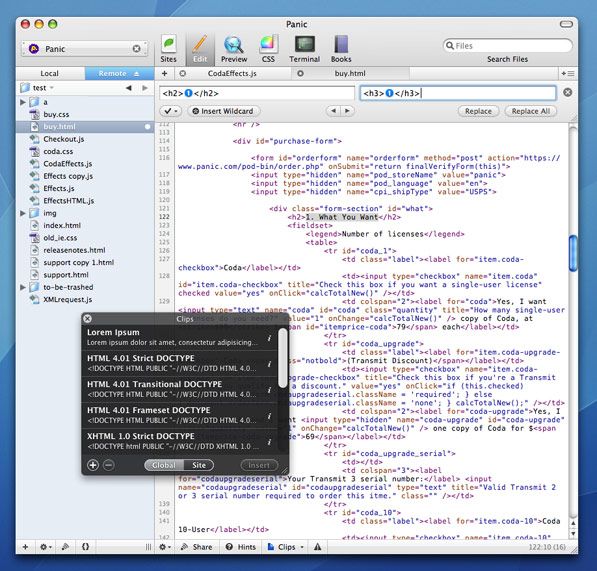Viewport: 597px width, 571px height.
Task: Switch to the Remote tab
Action: 119,73
